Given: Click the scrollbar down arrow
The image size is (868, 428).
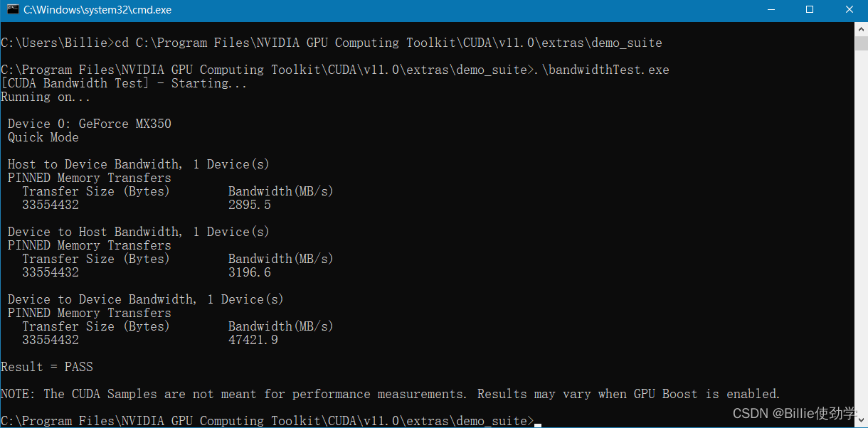Looking at the screenshot, I should [861, 421].
